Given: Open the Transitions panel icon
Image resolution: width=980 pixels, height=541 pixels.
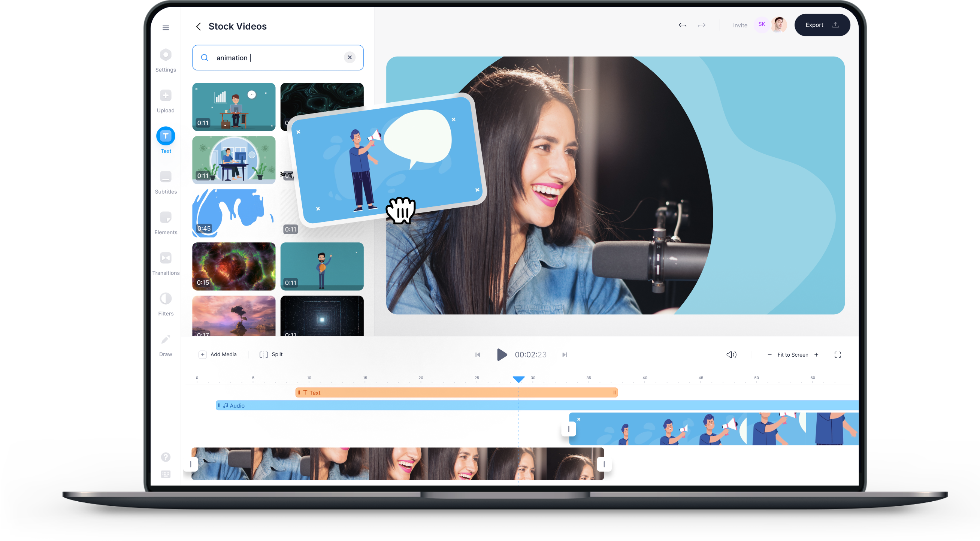Looking at the screenshot, I should [166, 260].
